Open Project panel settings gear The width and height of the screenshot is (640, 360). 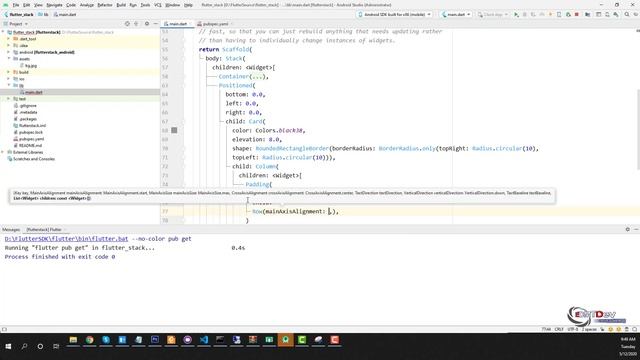147,24
